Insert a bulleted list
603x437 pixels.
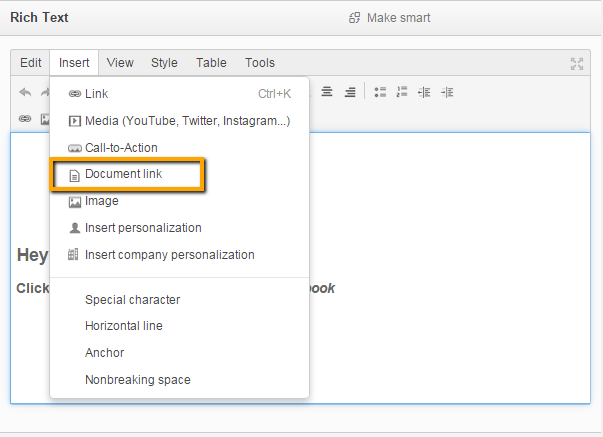[380, 92]
